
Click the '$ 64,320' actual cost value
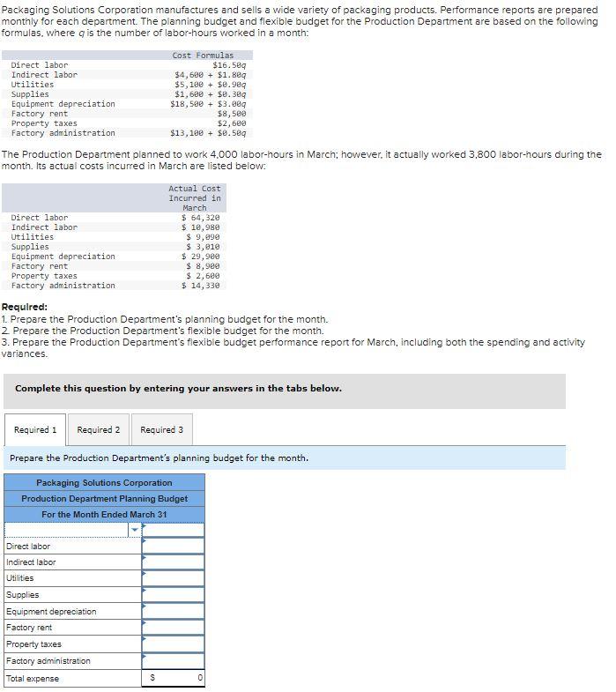click(201, 218)
